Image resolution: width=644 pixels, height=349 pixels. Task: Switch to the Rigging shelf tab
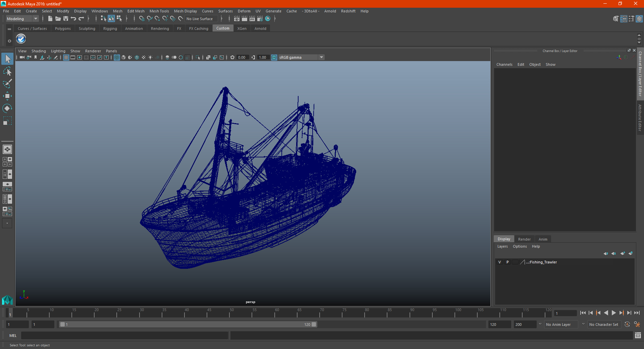110,29
